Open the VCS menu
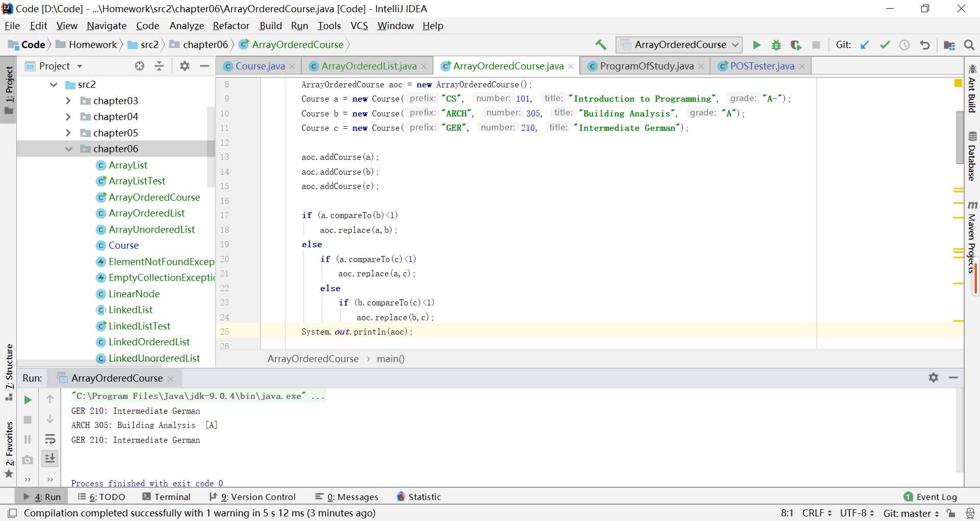The image size is (980, 521). click(359, 26)
